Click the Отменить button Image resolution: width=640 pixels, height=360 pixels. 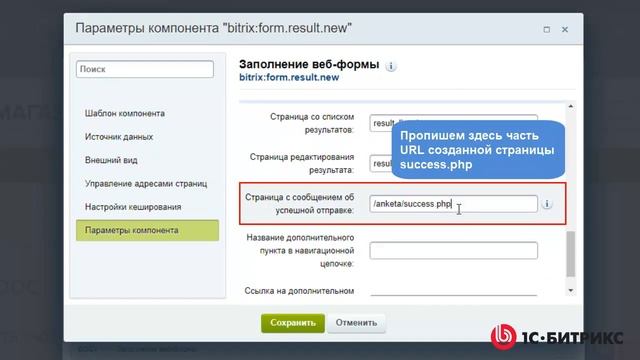click(x=356, y=323)
